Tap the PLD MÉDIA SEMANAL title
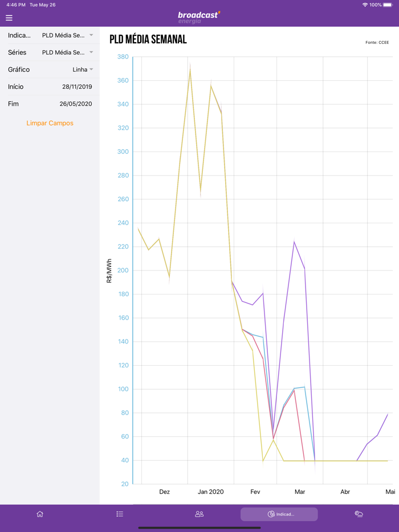399x532 pixels. [148, 39]
